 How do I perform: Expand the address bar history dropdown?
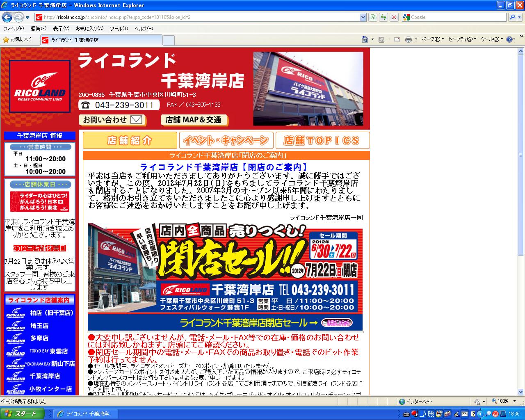click(363, 17)
